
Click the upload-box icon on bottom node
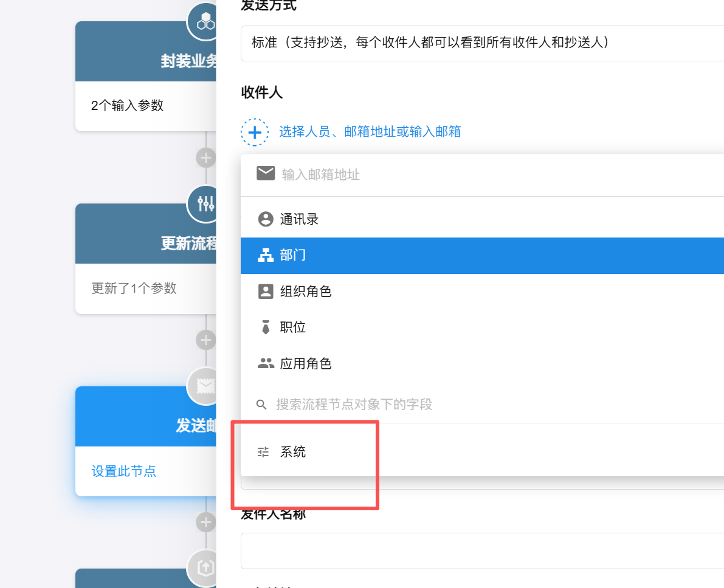tap(205, 568)
